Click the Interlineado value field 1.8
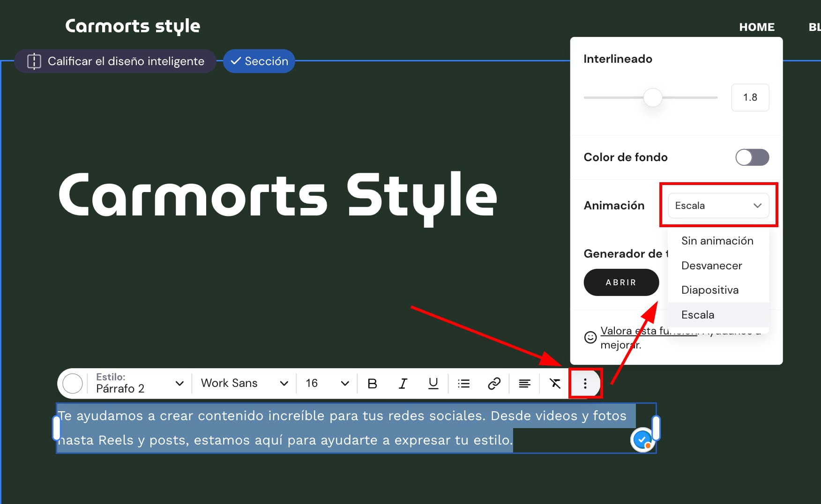This screenshot has height=504, width=821. point(750,97)
